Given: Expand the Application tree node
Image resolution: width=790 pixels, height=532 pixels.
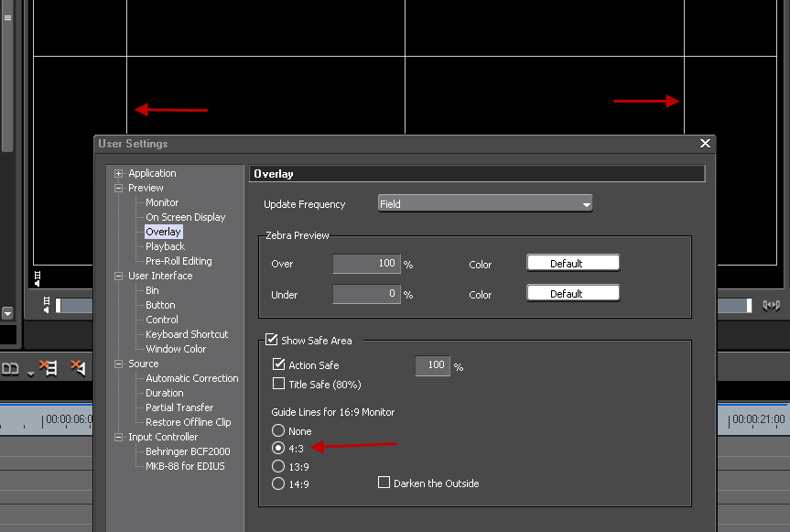Looking at the screenshot, I should (119, 173).
